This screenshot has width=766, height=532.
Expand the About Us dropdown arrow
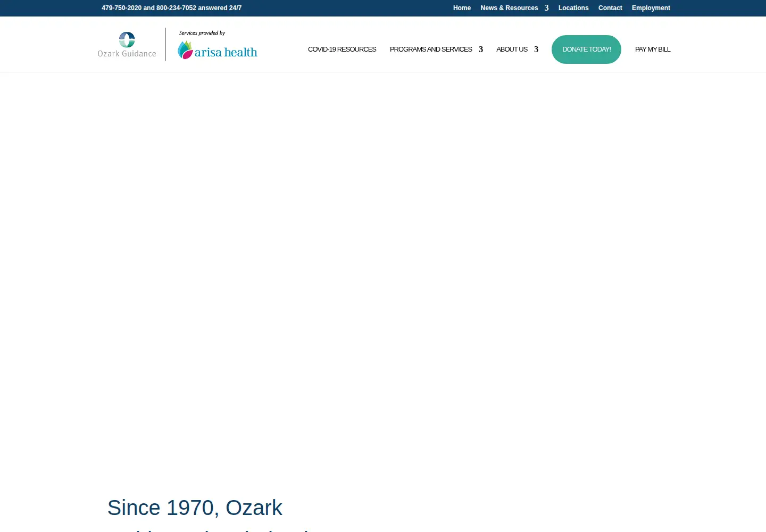[x=536, y=49]
